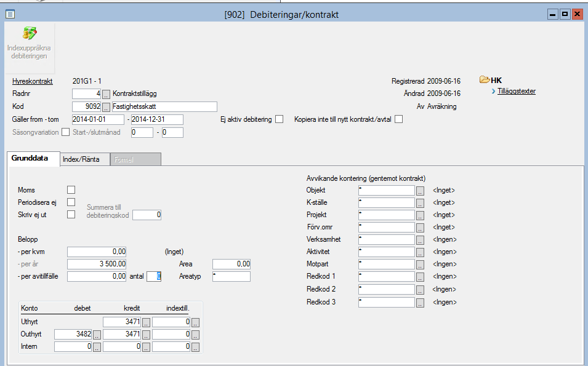This screenshot has width=588, height=366.
Task: Toggle the Periodisera ej checkbox
Action: coord(71,202)
